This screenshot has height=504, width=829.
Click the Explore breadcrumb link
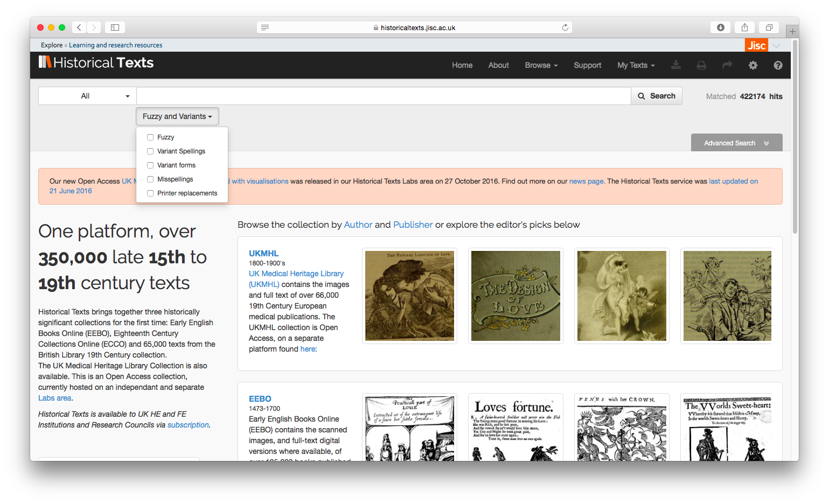[x=52, y=45]
